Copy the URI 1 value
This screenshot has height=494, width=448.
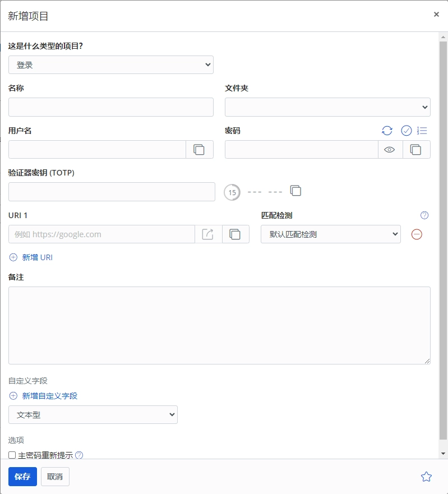pos(235,234)
